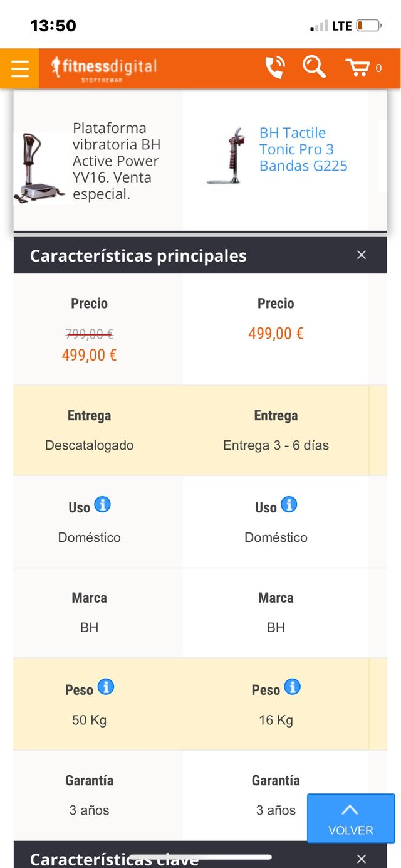Close the Características clave panel
401x868 pixels.
(361, 858)
